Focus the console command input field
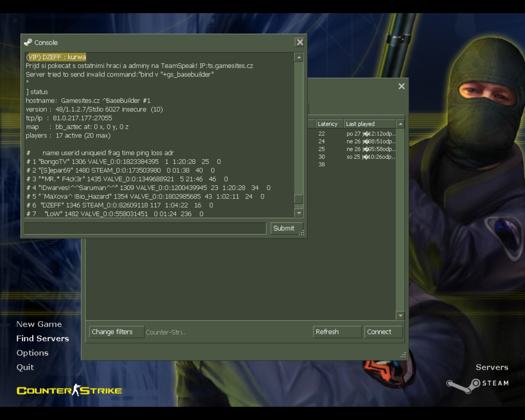 (x=146, y=228)
